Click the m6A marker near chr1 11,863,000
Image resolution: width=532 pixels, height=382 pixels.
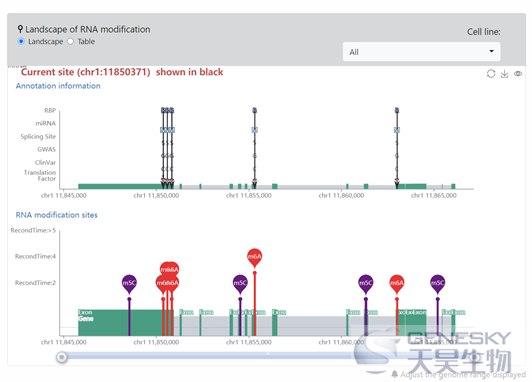click(397, 283)
